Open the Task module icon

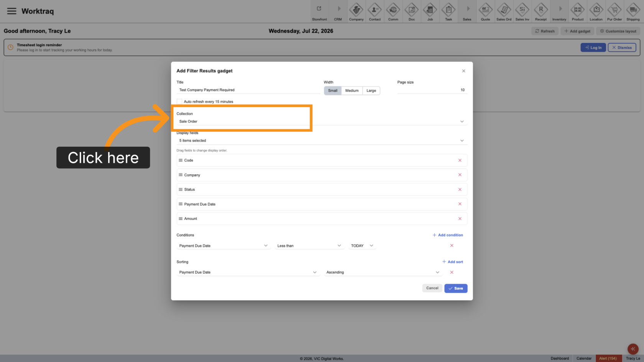coord(449,11)
